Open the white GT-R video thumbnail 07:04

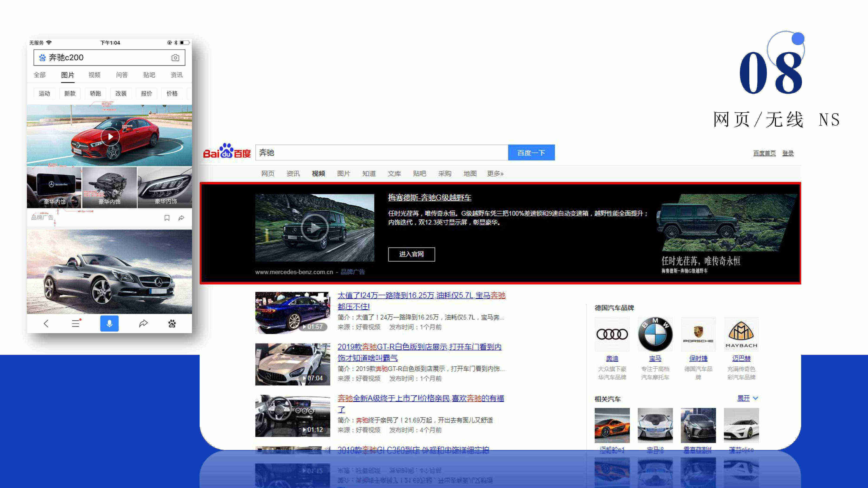[x=293, y=364]
